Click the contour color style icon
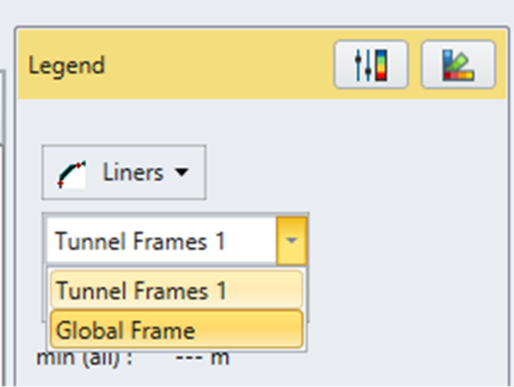The width and height of the screenshot is (514, 387). click(x=458, y=65)
